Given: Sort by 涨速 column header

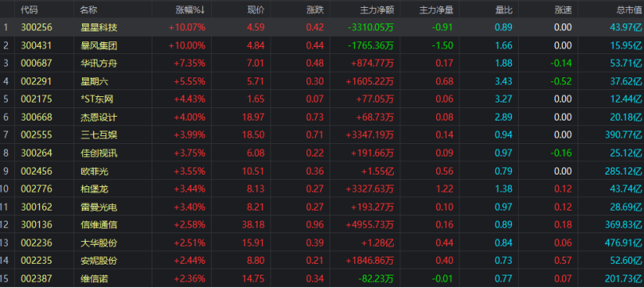Looking at the screenshot, I should click(563, 9).
